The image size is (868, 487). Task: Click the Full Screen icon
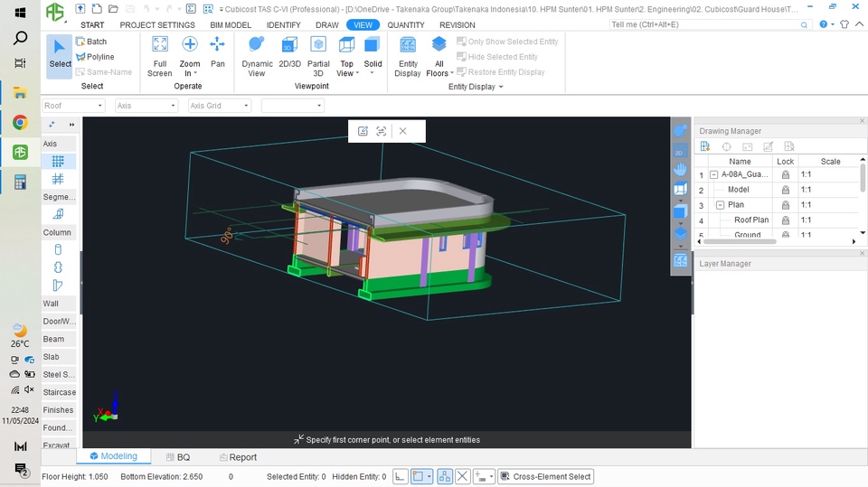tap(159, 45)
